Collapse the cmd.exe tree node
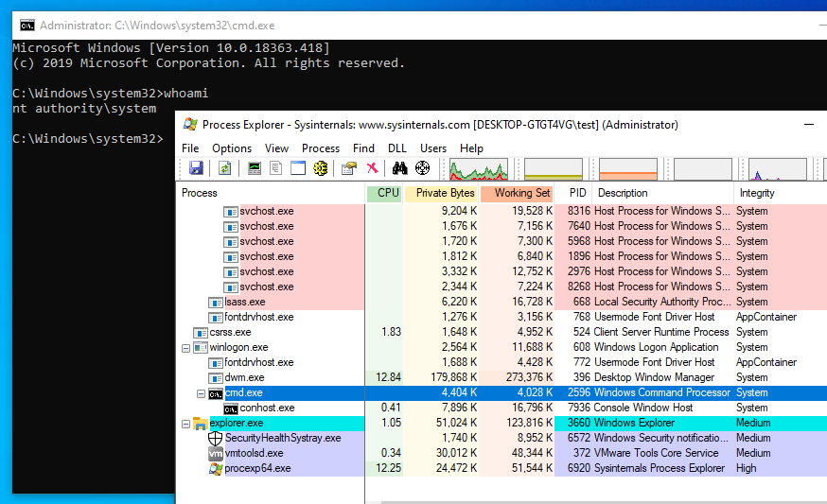Image resolution: width=827 pixels, height=504 pixels. 201,393
